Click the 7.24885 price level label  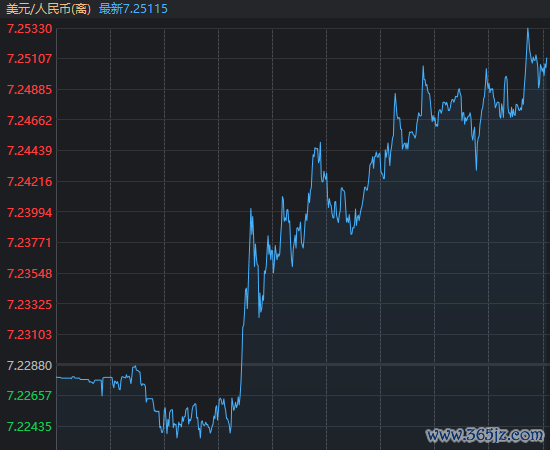(29, 90)
